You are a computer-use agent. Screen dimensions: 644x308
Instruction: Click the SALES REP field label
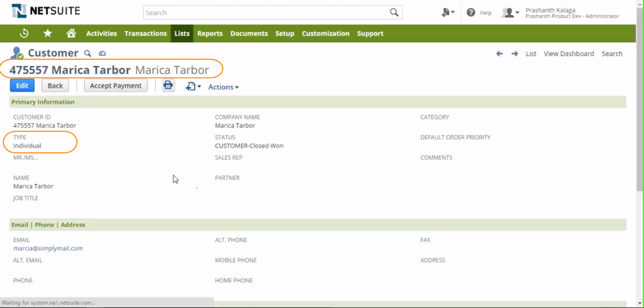(x=229, y=158)
